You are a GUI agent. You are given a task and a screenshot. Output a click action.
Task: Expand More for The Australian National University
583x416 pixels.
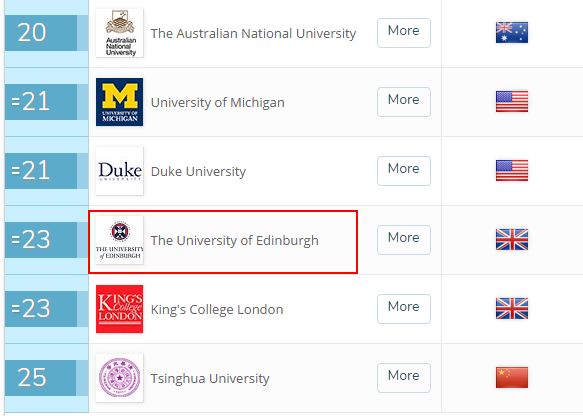pos(404,33)
